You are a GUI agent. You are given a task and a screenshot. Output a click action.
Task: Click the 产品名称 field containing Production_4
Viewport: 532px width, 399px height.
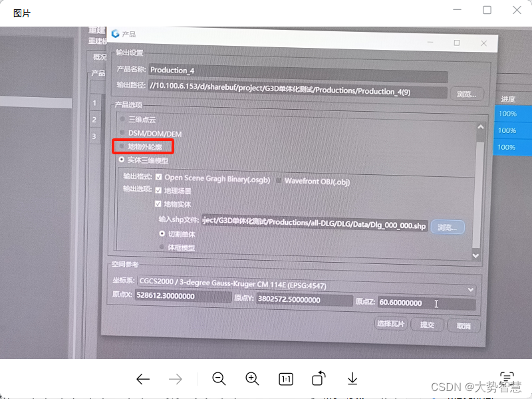[298, 74]
